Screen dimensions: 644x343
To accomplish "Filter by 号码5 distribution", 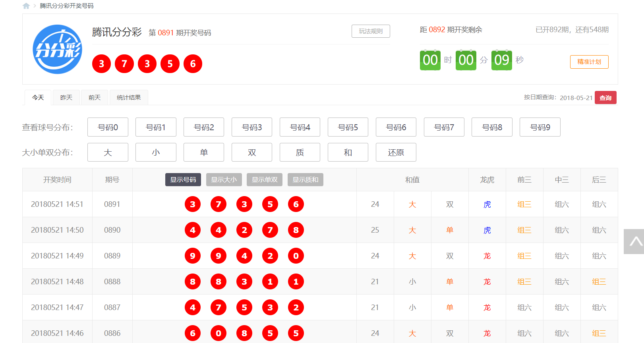I will coord(348,127).
